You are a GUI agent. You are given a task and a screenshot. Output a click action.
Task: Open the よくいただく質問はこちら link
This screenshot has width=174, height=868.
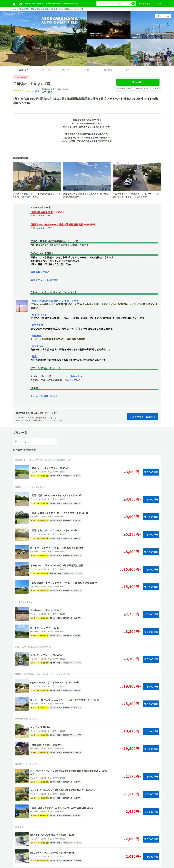point(44,396)
